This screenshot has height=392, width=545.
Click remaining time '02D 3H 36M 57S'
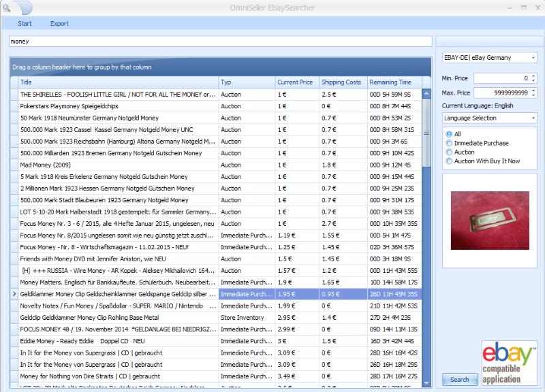394,247
